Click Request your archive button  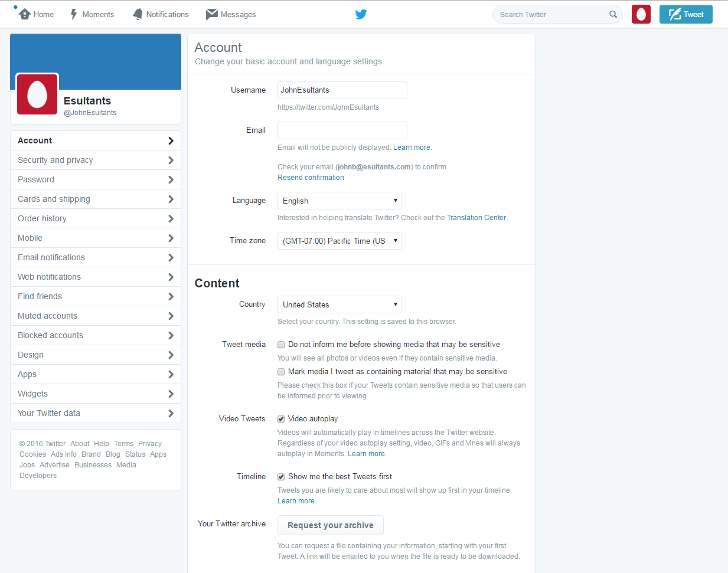coord(331,525)
